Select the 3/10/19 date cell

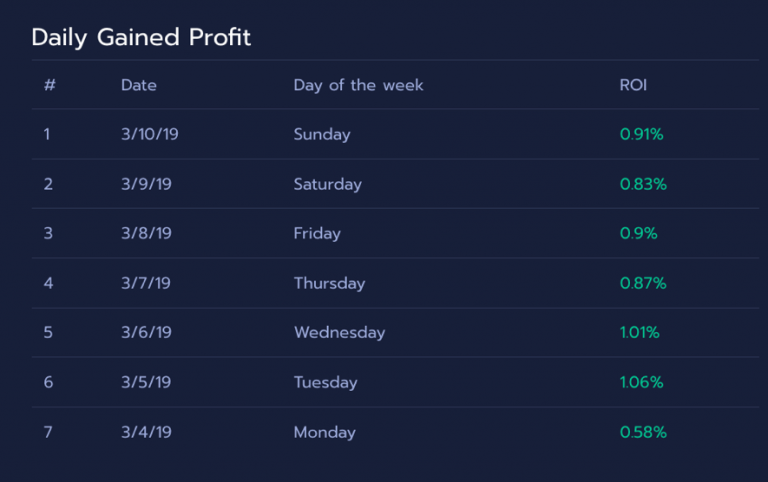pyautogui.click(x=150, y=134)
